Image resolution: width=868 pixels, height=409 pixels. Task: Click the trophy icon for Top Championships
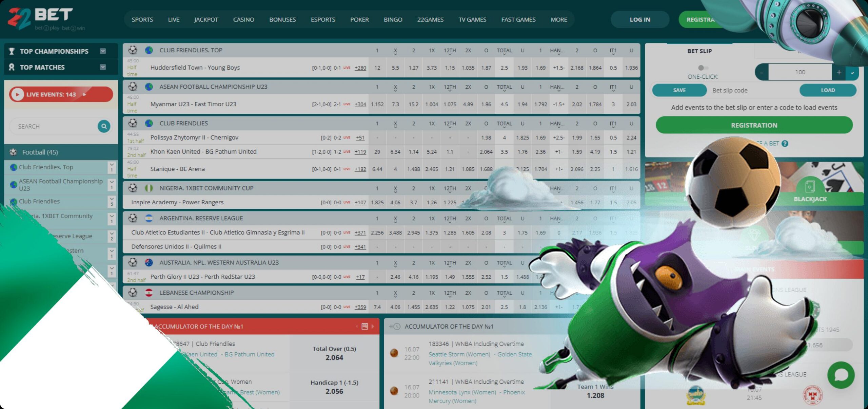12,51
